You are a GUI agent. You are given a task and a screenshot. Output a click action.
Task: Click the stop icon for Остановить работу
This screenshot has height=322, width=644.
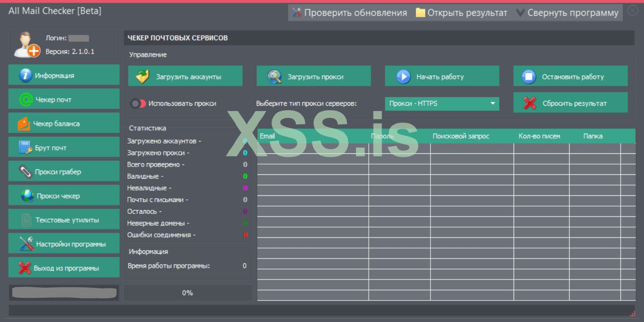529,76
